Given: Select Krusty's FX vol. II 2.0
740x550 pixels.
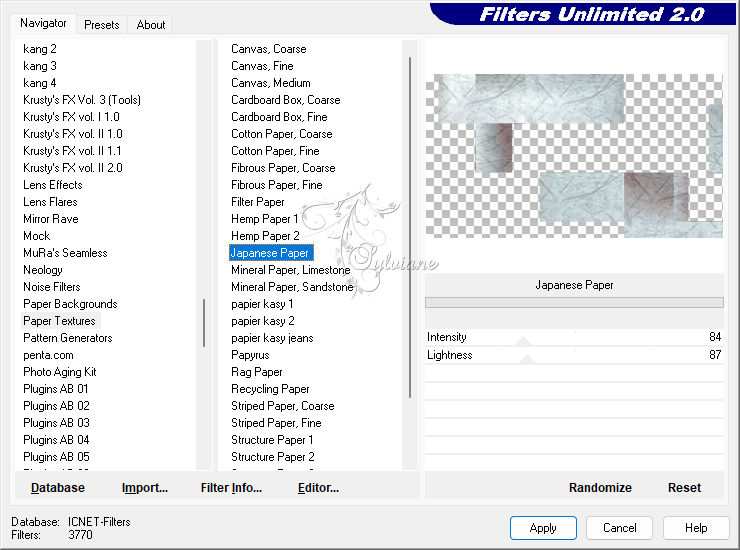Looking at the screenshot, I should [x=73, y=168].
